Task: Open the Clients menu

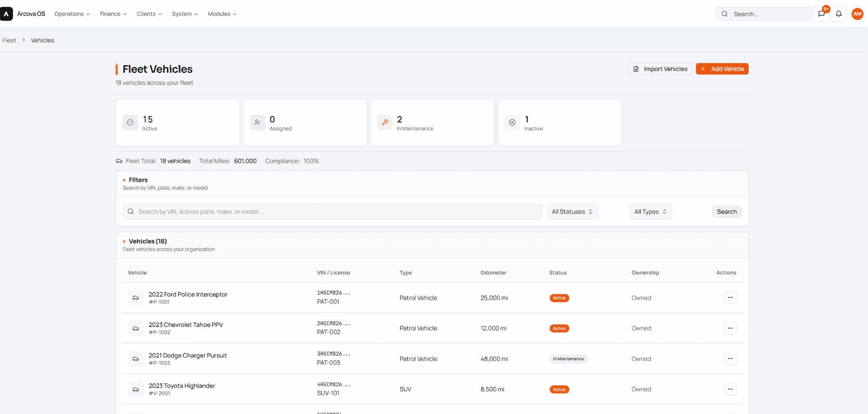Action: pyautogui.click(x=149, y=14)
